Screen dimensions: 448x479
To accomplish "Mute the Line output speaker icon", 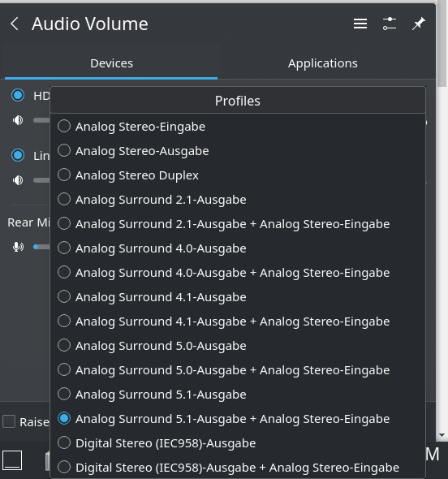I will pyautogui.click(x=18, y=180).
